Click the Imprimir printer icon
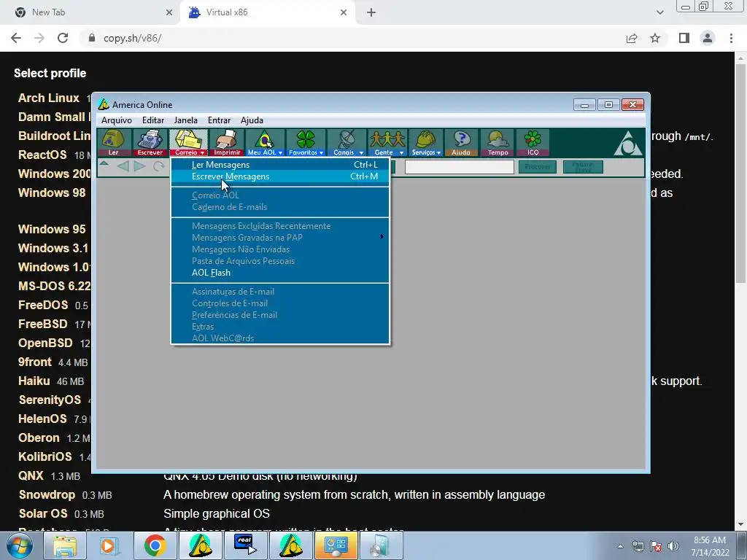747x560 pixels. pos(227,142)
